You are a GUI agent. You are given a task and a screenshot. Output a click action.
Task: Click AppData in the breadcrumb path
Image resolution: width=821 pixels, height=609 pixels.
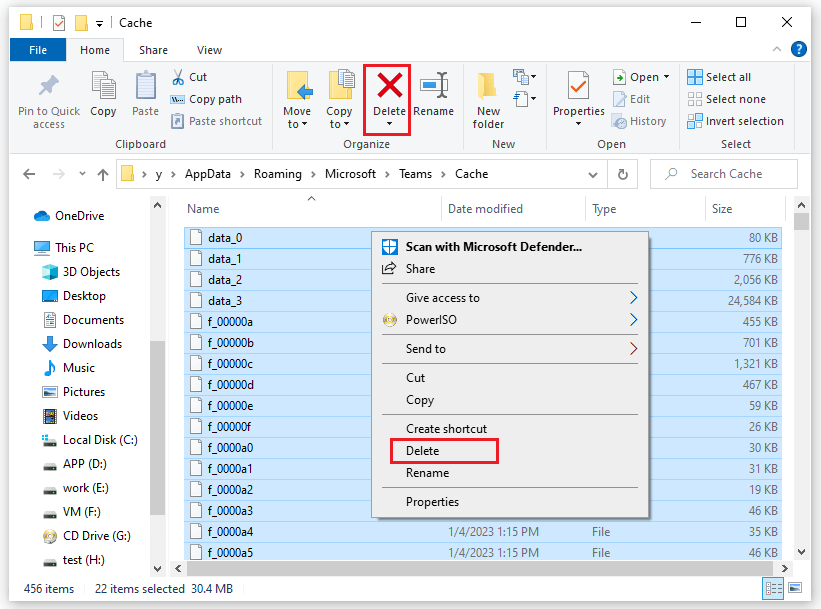(x=207, y=174)
